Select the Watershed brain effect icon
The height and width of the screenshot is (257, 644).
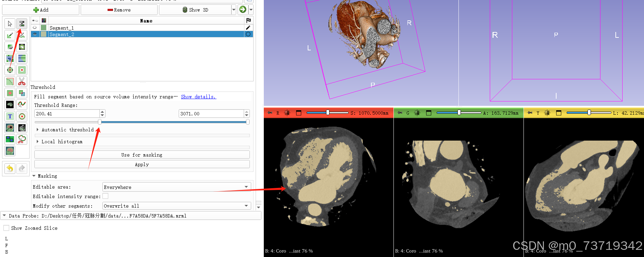10,151
